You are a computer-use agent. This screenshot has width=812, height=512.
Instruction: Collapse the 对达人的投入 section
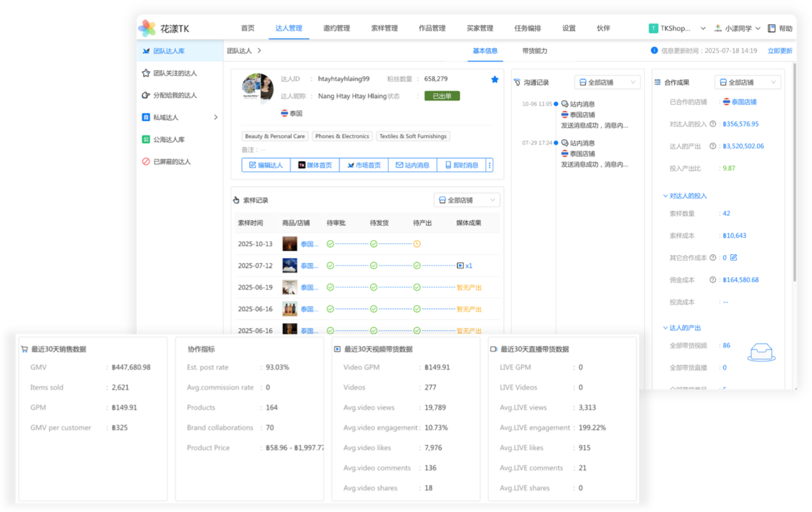coord(665,196)
